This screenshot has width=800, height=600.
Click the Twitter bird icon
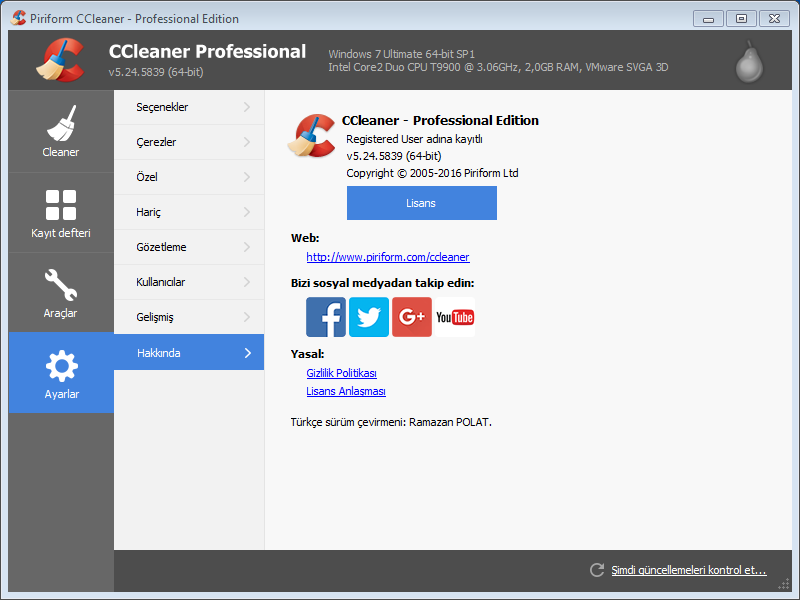369,317
